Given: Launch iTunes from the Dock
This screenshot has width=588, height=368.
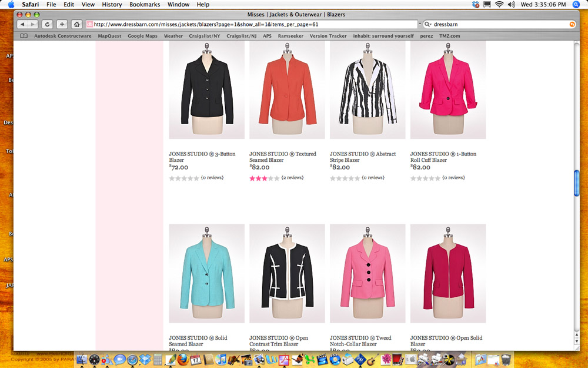Looking at the screenshot, I should (221, 360).
